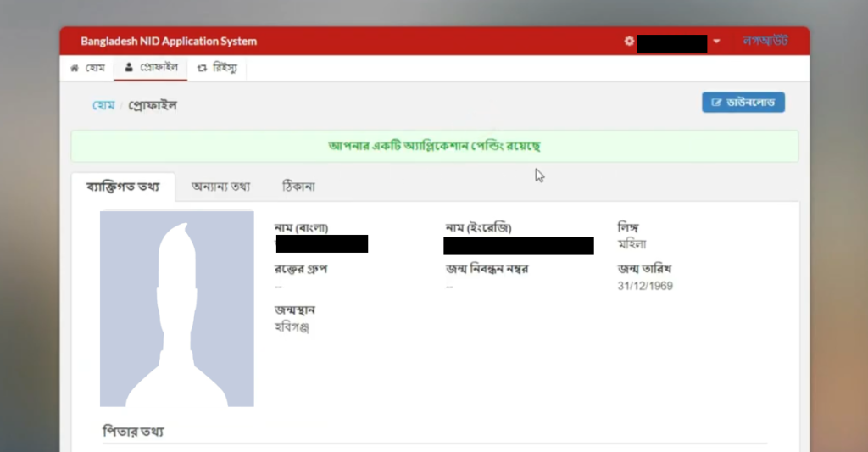Select the ঠিকানা tab
Viewport: 868px width, 452px height.
click(x=298, y=186)
